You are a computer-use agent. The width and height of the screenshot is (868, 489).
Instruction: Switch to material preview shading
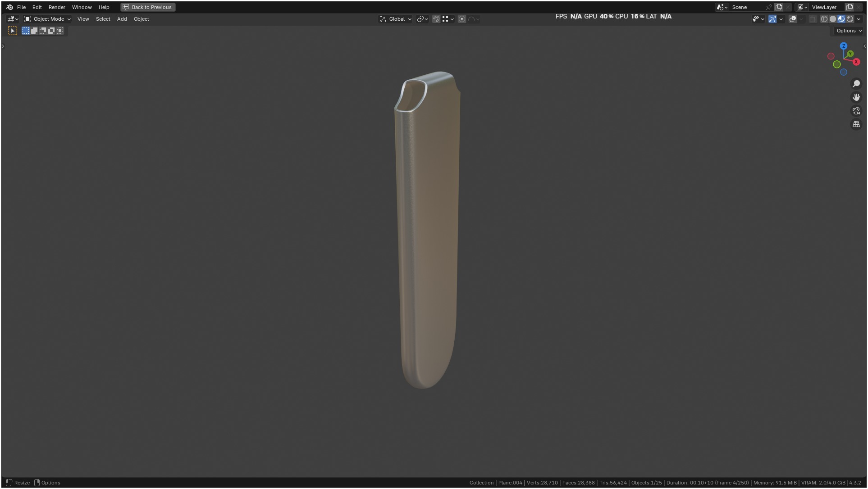[x=841, y=19]
